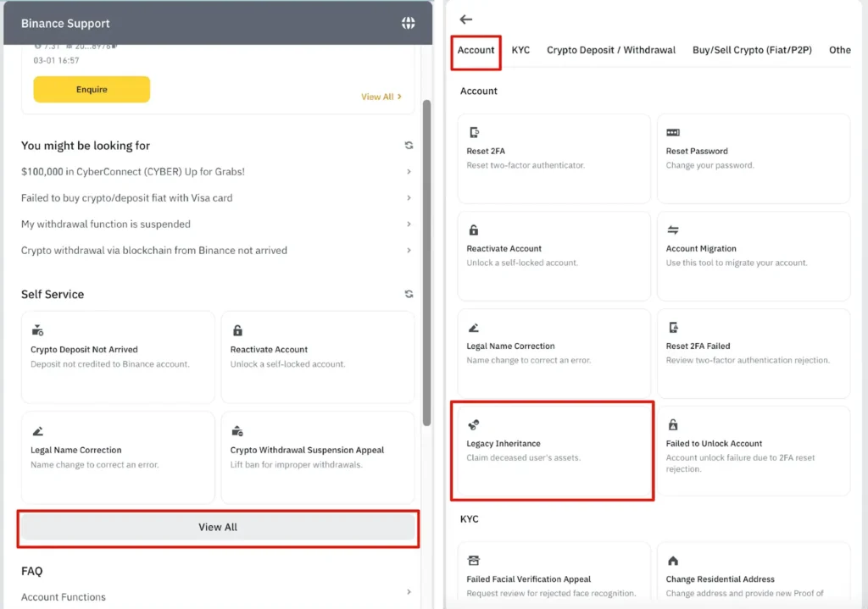Click the left panel vertical scrollbar

(426, 254)
